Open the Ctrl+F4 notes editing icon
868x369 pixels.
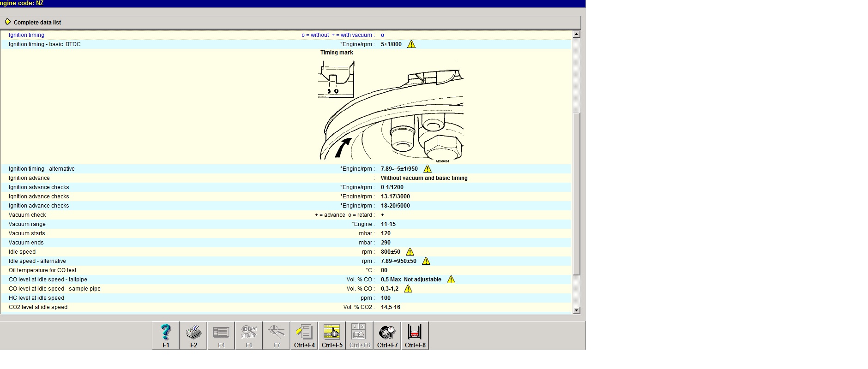tap(304, 335)
